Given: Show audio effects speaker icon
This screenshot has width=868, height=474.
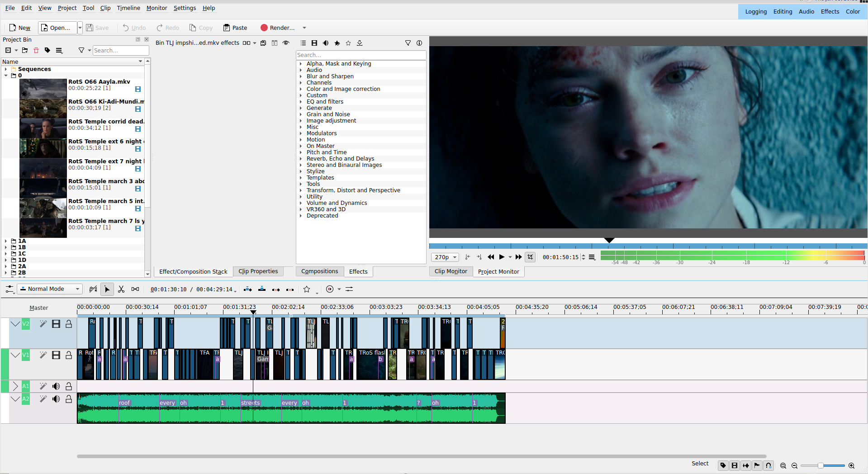Looking at the screenshot, I should (x=326, y=43).
